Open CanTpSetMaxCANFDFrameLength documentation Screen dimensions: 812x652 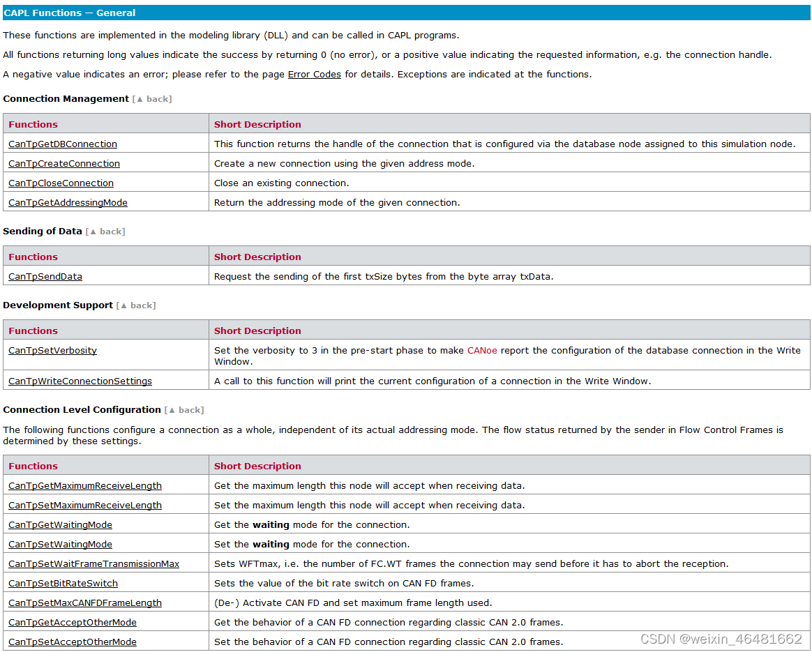click(x=84, y=602)
